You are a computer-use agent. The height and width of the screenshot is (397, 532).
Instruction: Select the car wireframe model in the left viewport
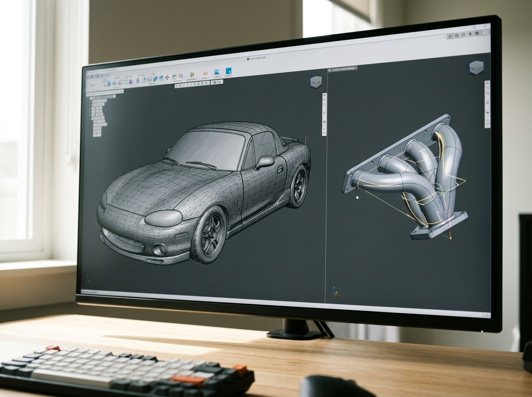click(x=204, y=193)
